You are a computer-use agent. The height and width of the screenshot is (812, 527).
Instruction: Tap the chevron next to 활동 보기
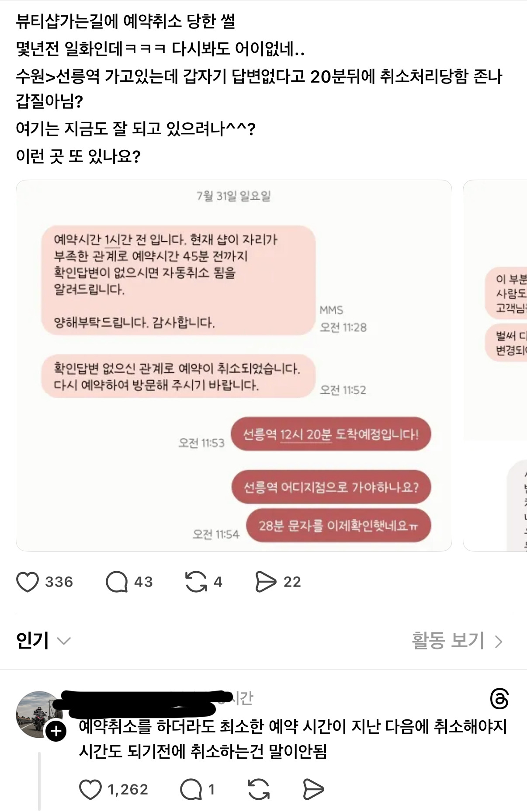click(x=499, y=642)
